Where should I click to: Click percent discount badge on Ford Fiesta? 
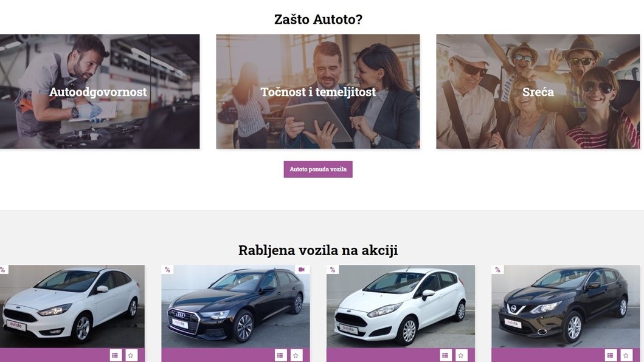[x=333, y=270]
